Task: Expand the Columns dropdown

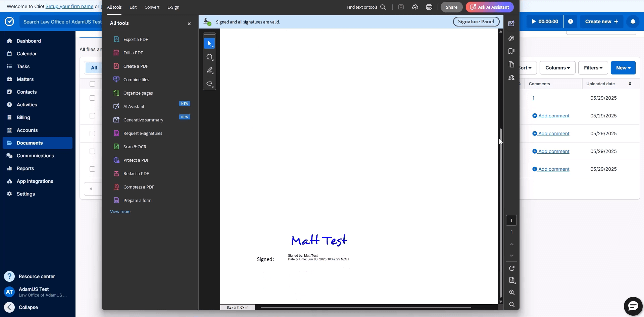Action: pos(557,68)
